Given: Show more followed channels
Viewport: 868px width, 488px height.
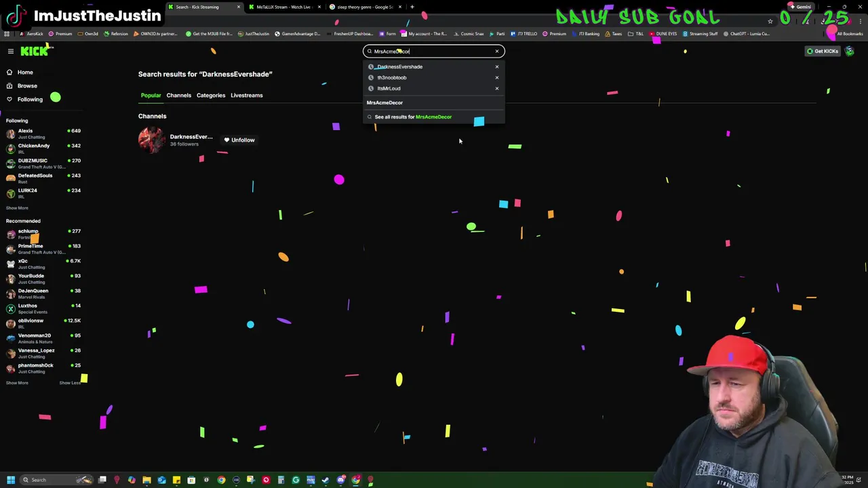Looking at the screenshot, I should tap(17, 208).
